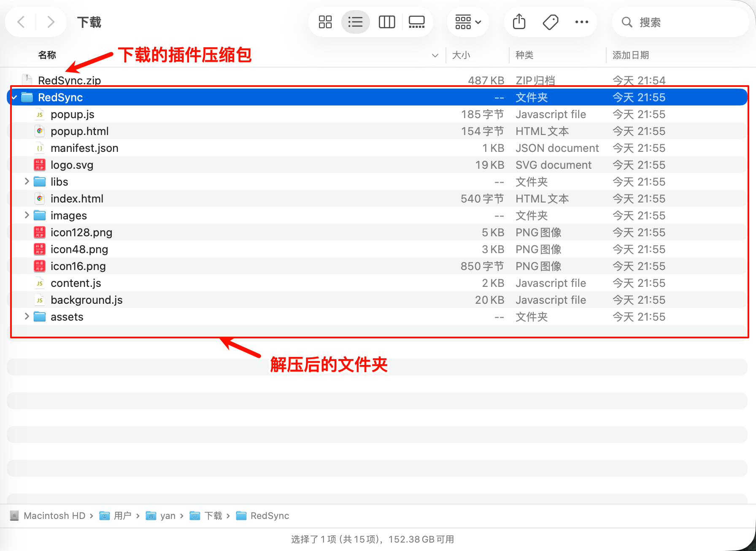The height and width of the screenshot is (551, 756).
Task: Go back with the left arrow
Action: [x=21, y=22]
